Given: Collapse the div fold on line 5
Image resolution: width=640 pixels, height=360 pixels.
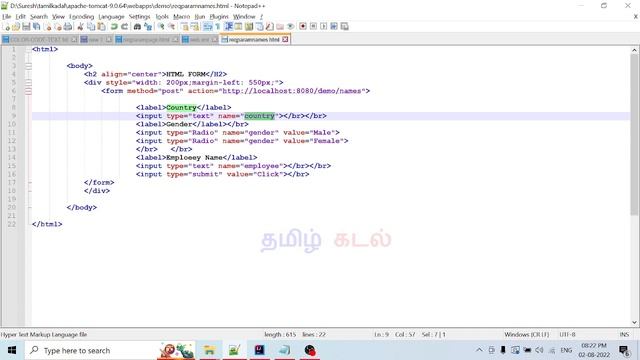Looking at the screenshot, I should point(29,82).
